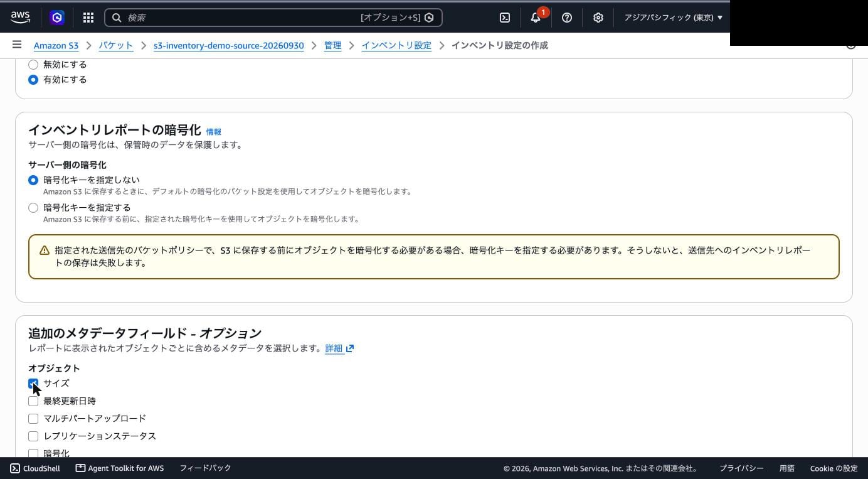Click the warning triangle icon in alert box
The image size is (868, 479).
click(x=45, y=250)
